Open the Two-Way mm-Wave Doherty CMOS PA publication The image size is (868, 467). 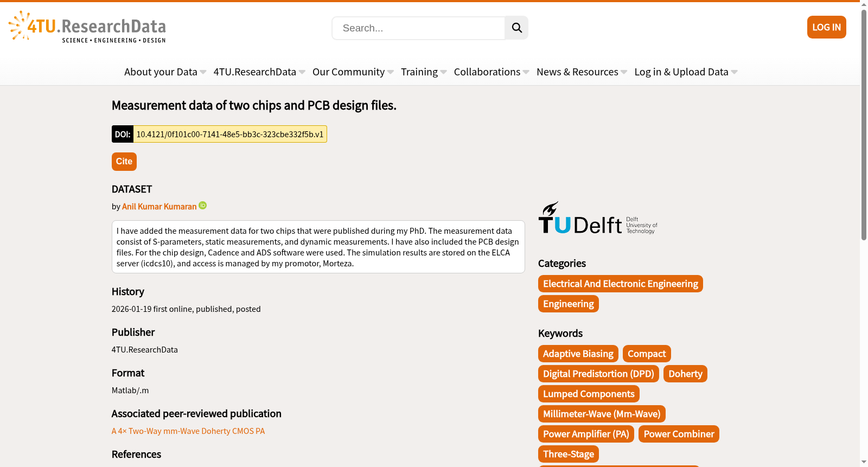pos(188,431)
